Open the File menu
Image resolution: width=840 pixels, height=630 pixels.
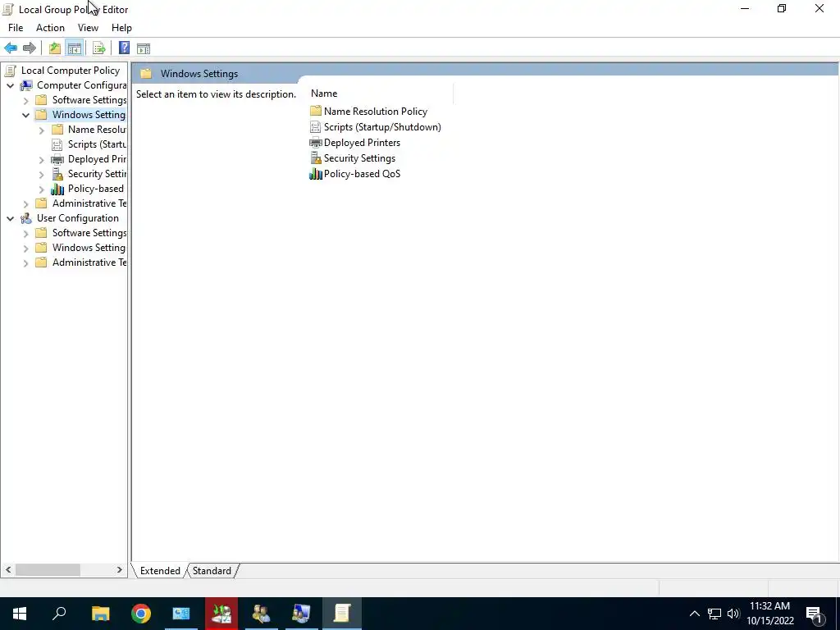pos(16,28)
